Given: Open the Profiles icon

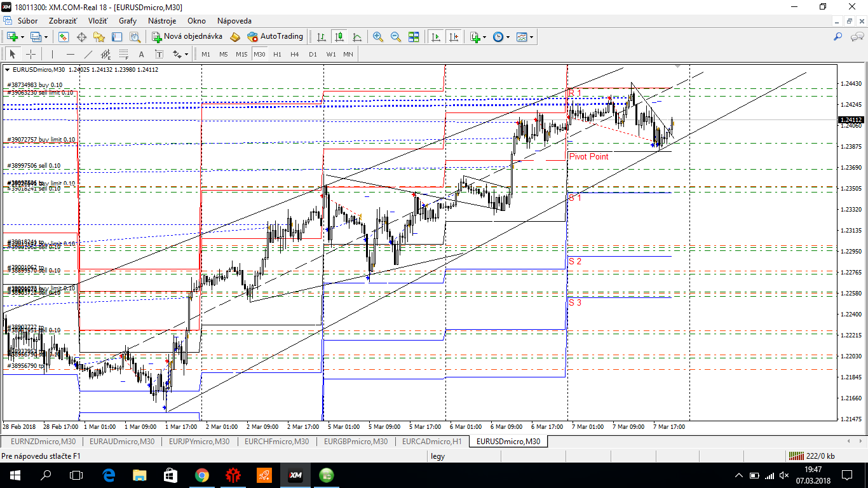Looking at the screenshot, I should tap(36, 37).
